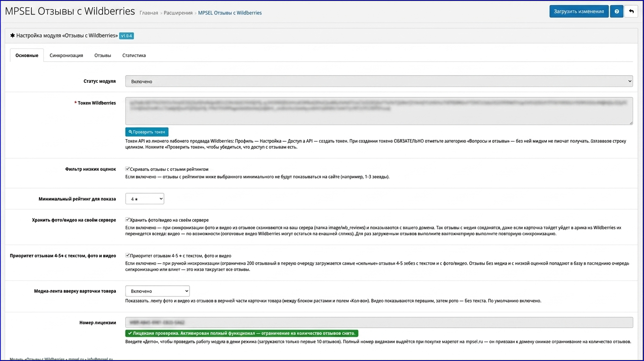Open the Медиа-лента вверху карточки товара dropdown

[x=157, y=291]
